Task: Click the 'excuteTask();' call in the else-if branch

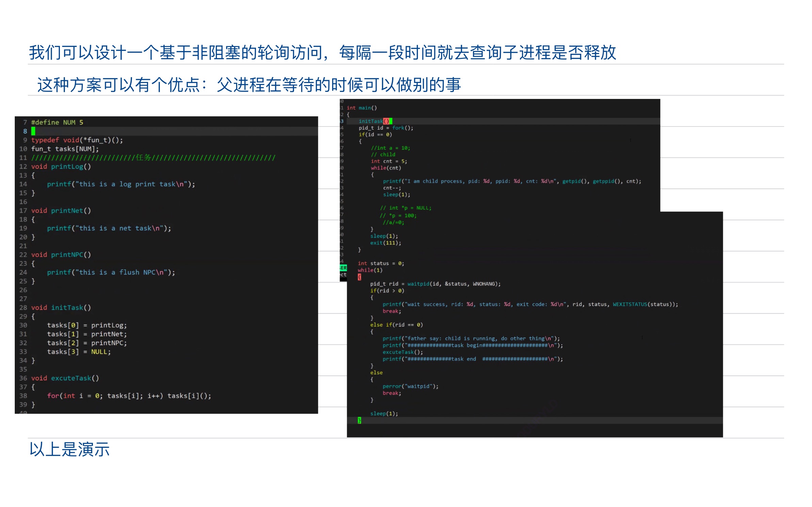Action: pyautogui.click(x=403, y=352)
